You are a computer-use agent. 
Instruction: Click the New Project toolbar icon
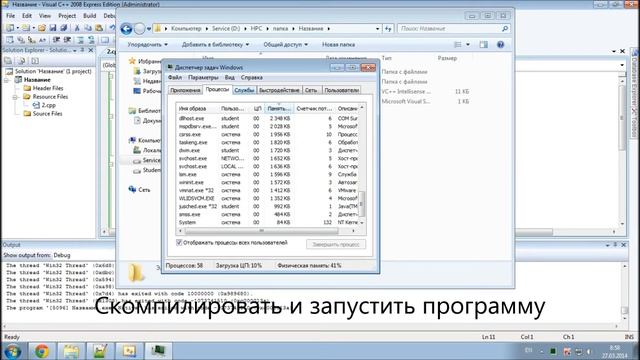(10, 28)
